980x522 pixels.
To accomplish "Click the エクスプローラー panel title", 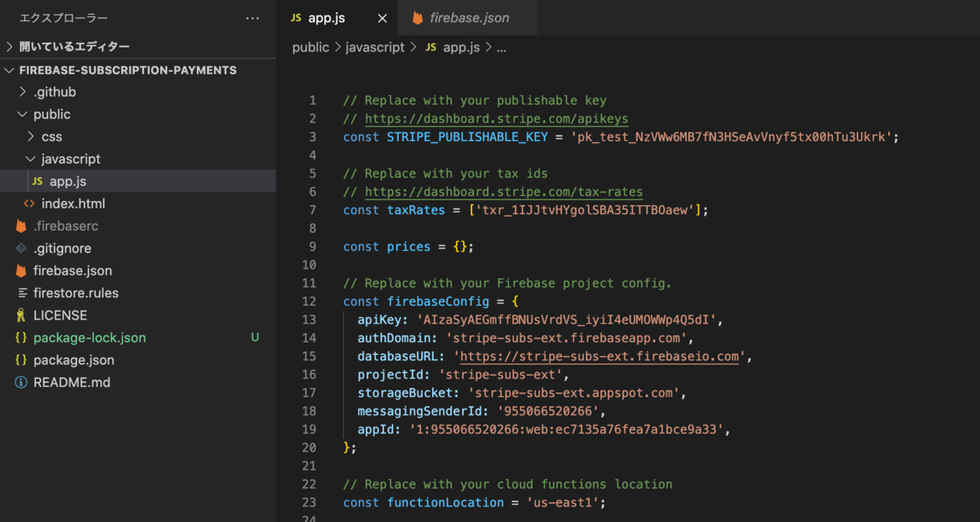I will point(63,17).
